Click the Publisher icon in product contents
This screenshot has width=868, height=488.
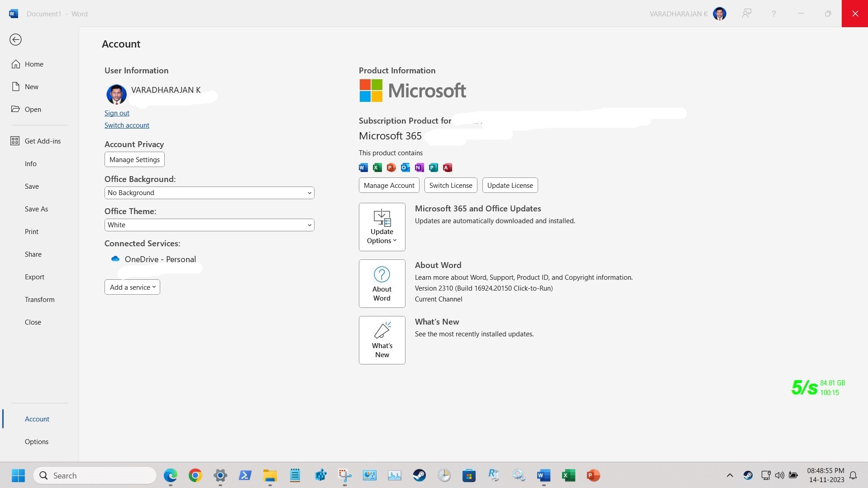[434, 168]
